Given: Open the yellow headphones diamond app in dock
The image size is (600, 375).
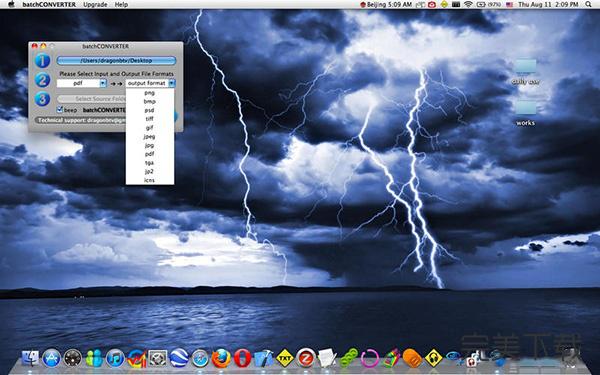Looking at the screenshot, I should click(x=434, y=359).
